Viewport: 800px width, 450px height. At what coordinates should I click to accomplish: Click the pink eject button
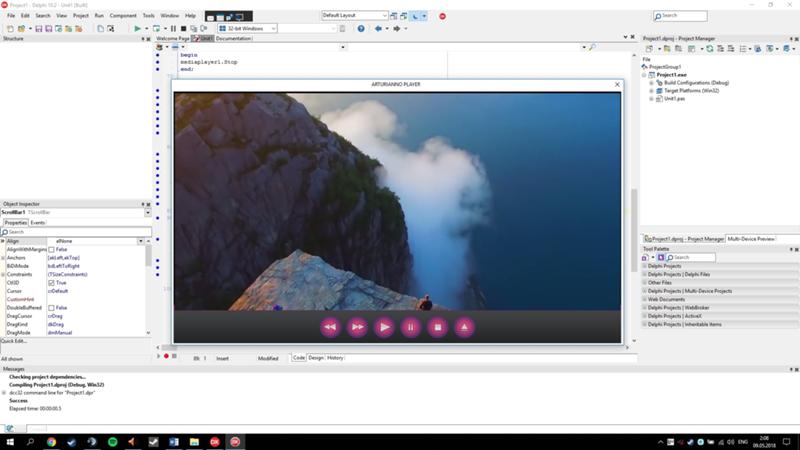click(x=464, y=327)
